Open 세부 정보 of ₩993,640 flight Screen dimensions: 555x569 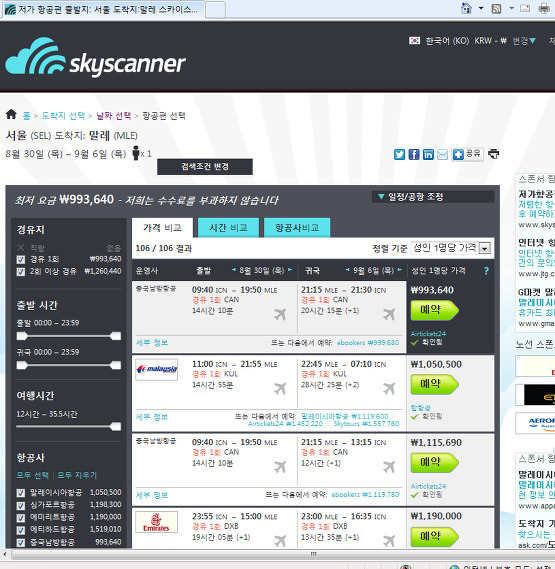pos(152,343)
